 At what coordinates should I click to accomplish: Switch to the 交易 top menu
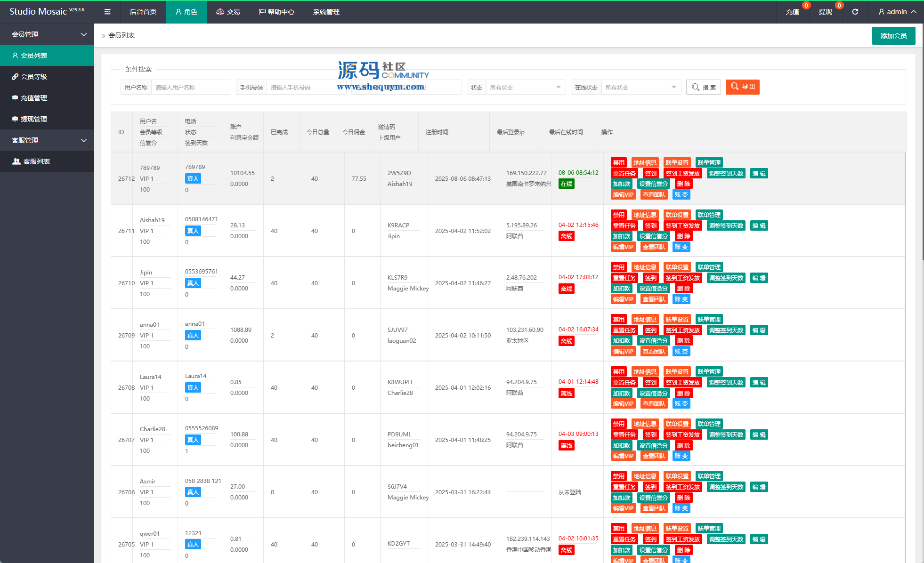[x=228, y=12]
